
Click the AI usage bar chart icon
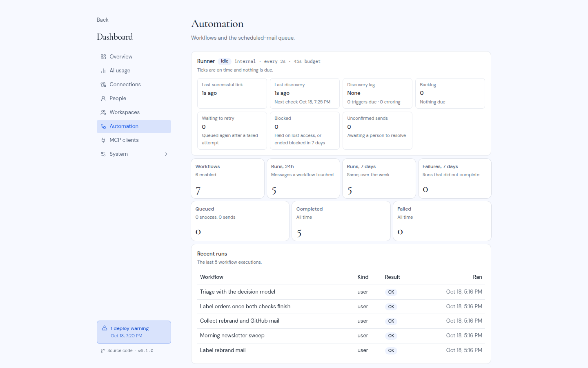pyautogui.click(x=103, y=71)
